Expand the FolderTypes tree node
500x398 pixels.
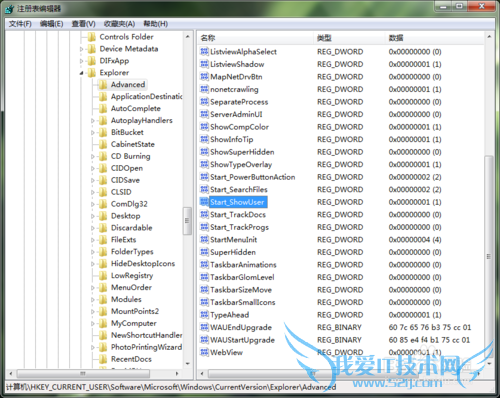coord(93,252)
